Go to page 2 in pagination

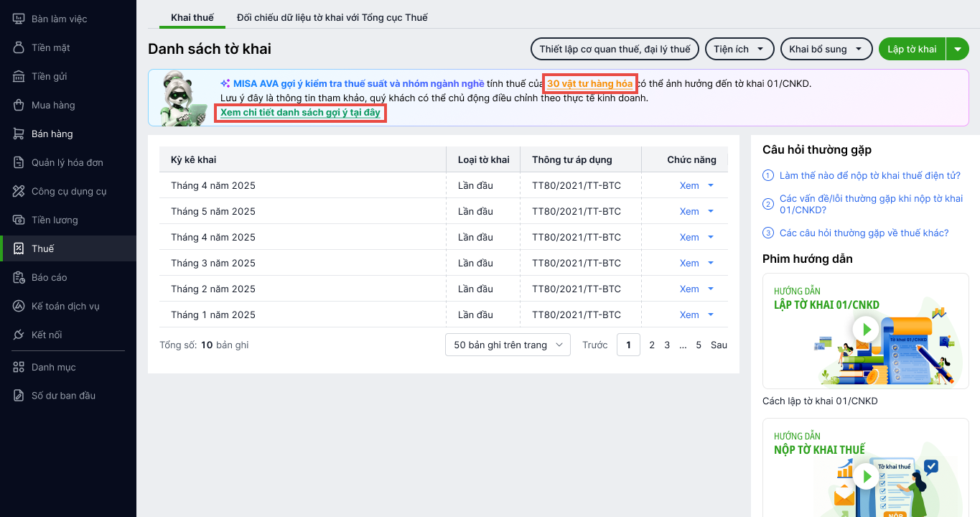[x=652, y=345]
